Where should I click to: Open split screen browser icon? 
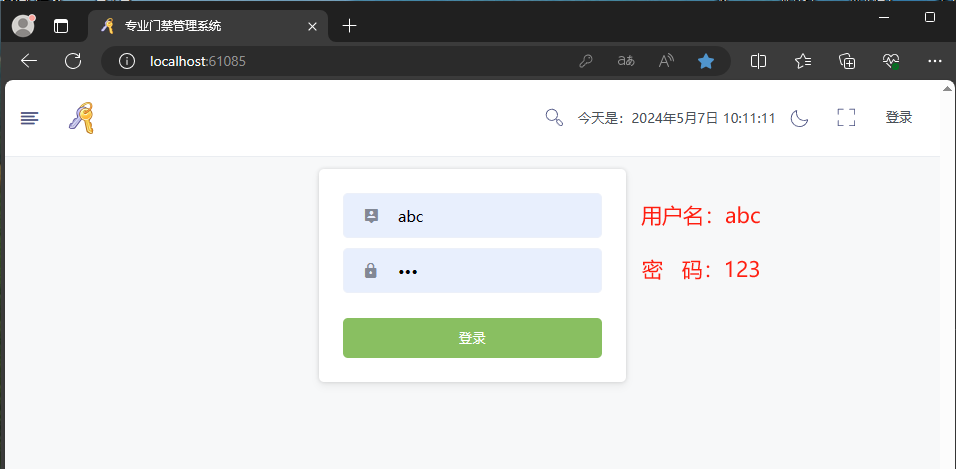(758, 61)
